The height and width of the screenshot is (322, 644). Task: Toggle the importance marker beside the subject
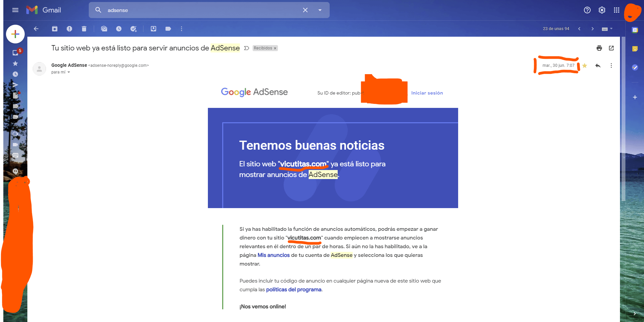[247, 48]
